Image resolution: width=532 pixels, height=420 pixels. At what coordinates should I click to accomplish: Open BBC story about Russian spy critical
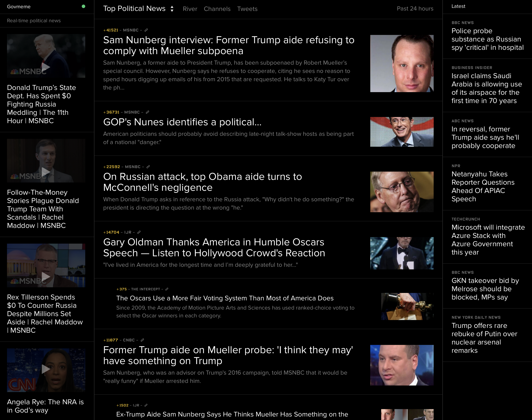[x=487, y=39]
